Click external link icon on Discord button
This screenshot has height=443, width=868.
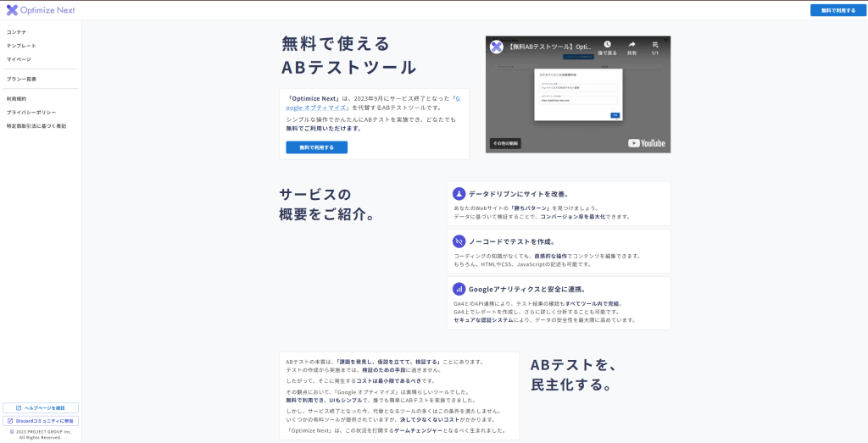coord(10,421)
